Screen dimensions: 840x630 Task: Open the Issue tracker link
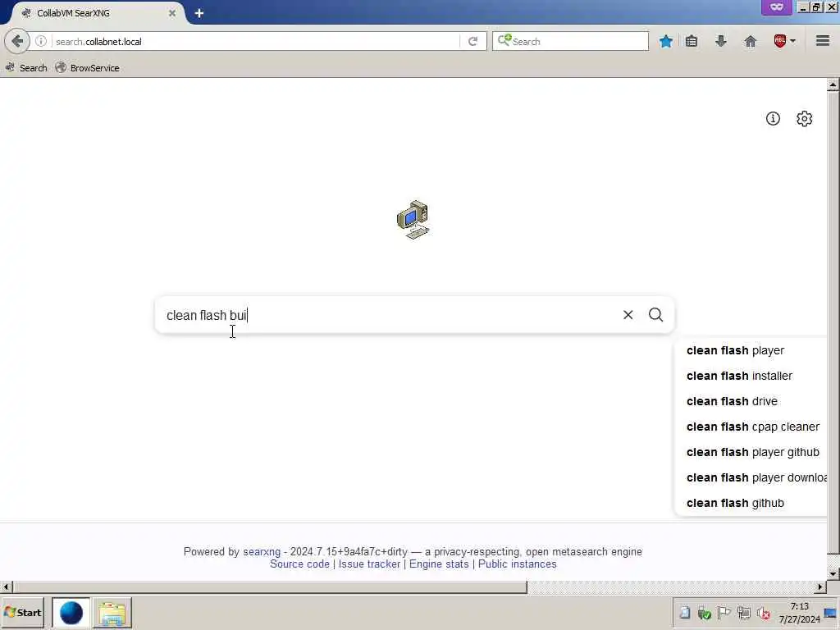coord(369,564)
